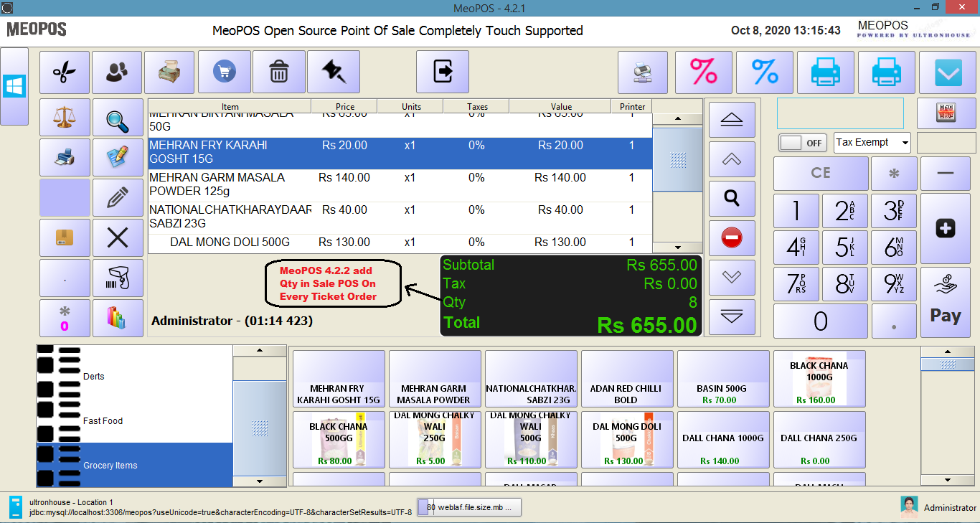This screenshot has height=523, width=980.
Task: Click the cash stack icon in top toolbar
Action: (169, 72)
